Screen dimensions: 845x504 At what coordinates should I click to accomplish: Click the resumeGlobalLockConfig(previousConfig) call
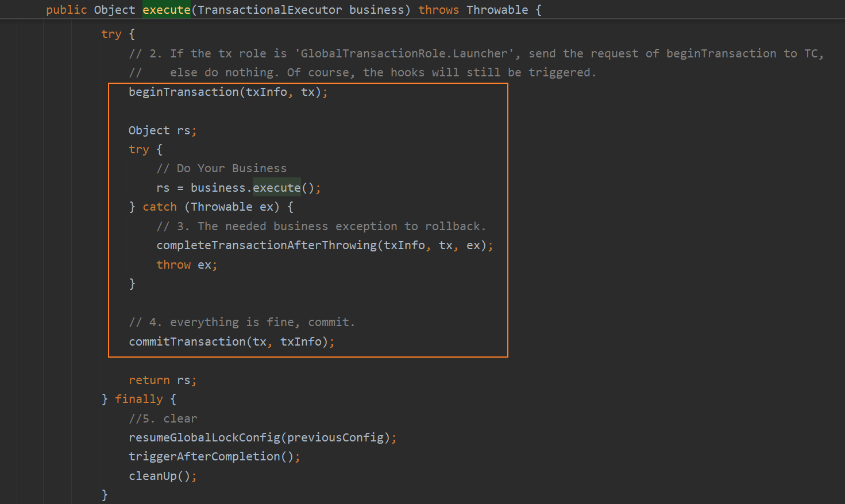(263, 437)
